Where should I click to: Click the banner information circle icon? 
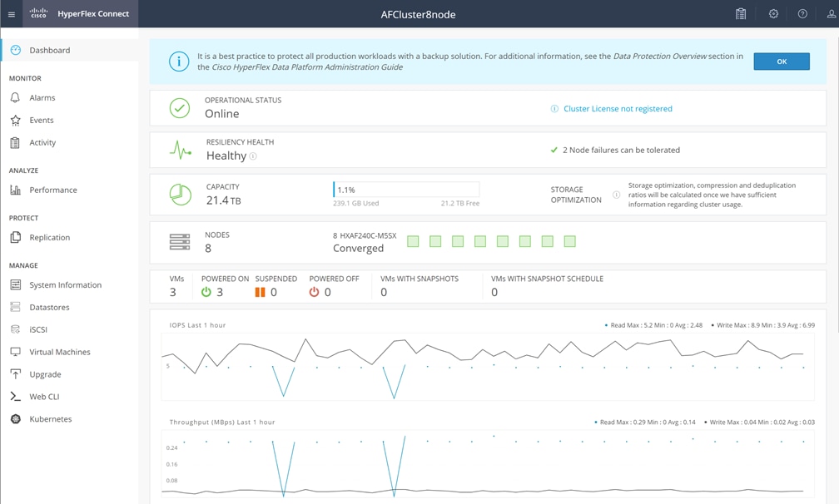click(179, 62)
